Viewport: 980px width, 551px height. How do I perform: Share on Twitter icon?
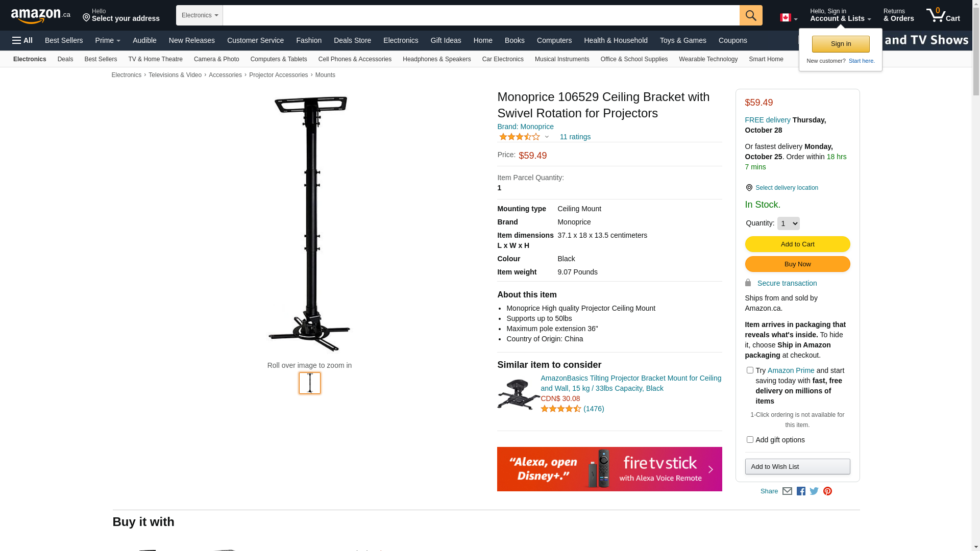click(814, 491)
